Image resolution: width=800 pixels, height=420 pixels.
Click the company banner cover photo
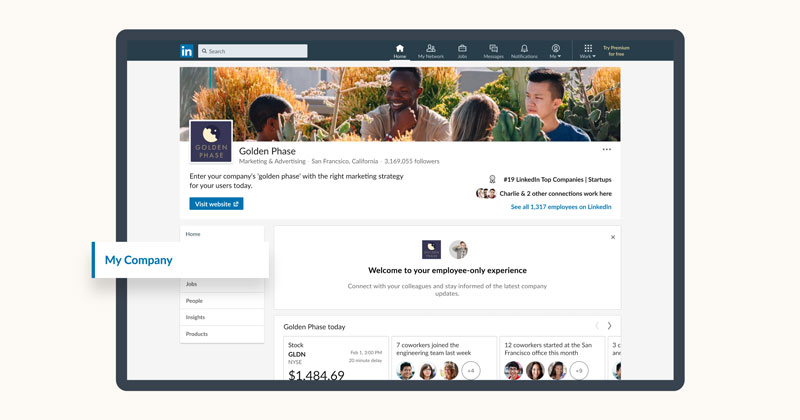click(400, 104)
